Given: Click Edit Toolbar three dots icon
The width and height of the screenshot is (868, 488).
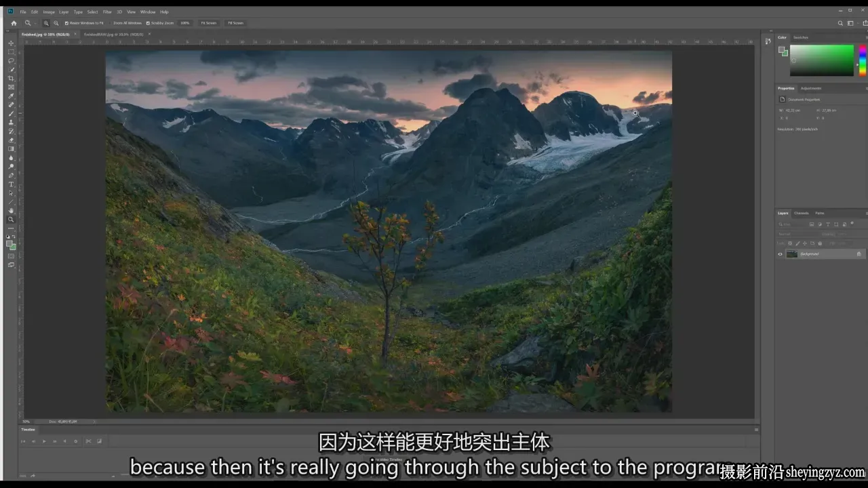Looking at the screenshot, I should pyautogui.click(x=11, y=228).
